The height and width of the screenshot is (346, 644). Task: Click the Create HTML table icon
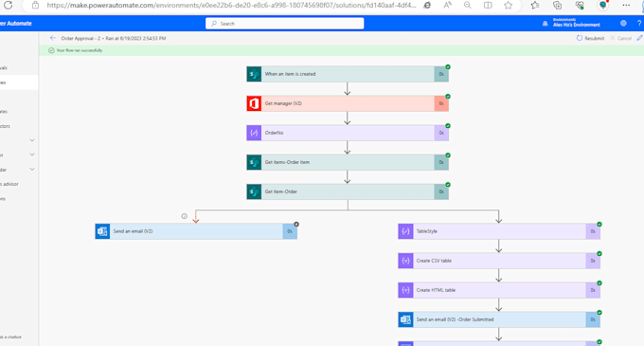(405, 290)
